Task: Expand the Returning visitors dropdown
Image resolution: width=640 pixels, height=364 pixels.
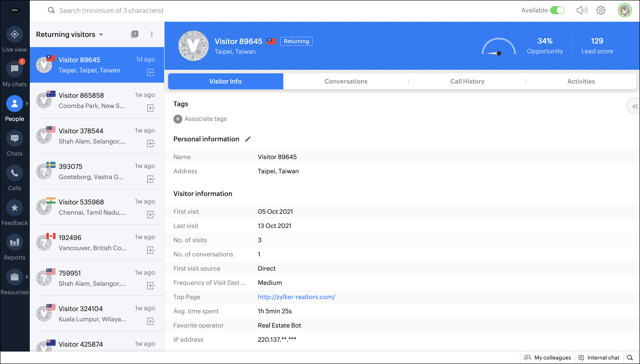Action: [101, 34]
